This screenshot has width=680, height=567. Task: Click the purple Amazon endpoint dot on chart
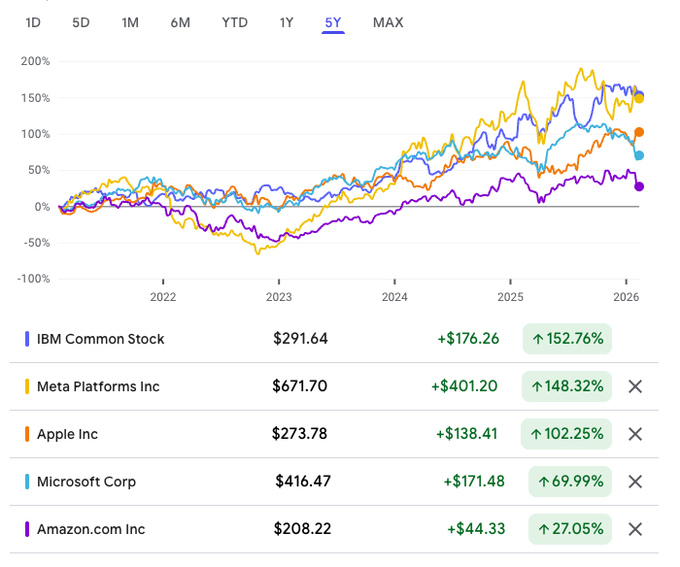click(639, 186)
